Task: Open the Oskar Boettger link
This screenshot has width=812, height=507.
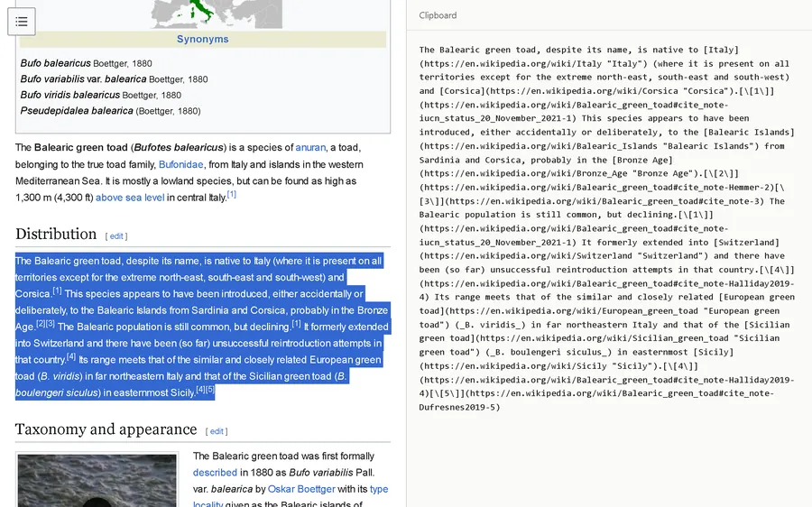Action: pos(301,489)
